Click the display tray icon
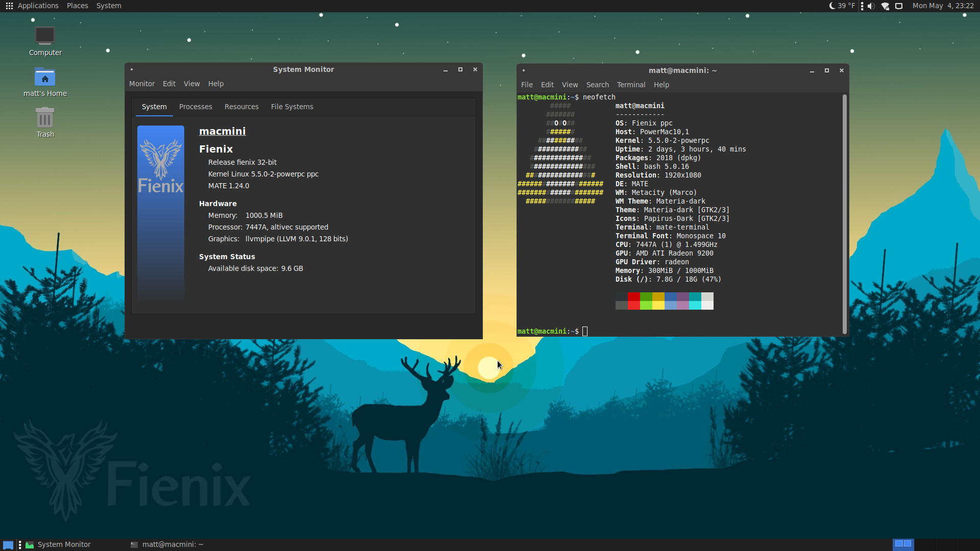 pyautogui.click(x=899, y=6)
